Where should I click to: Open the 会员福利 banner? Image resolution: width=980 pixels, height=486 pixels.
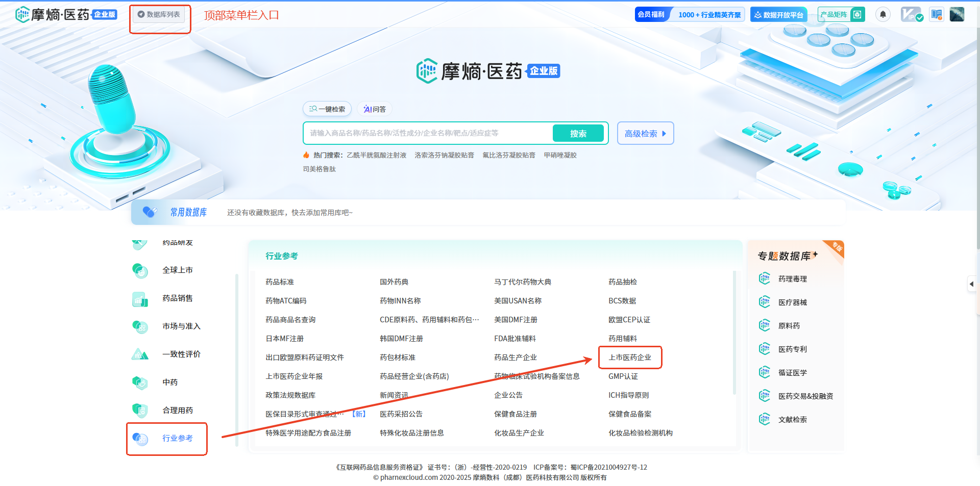690,14
